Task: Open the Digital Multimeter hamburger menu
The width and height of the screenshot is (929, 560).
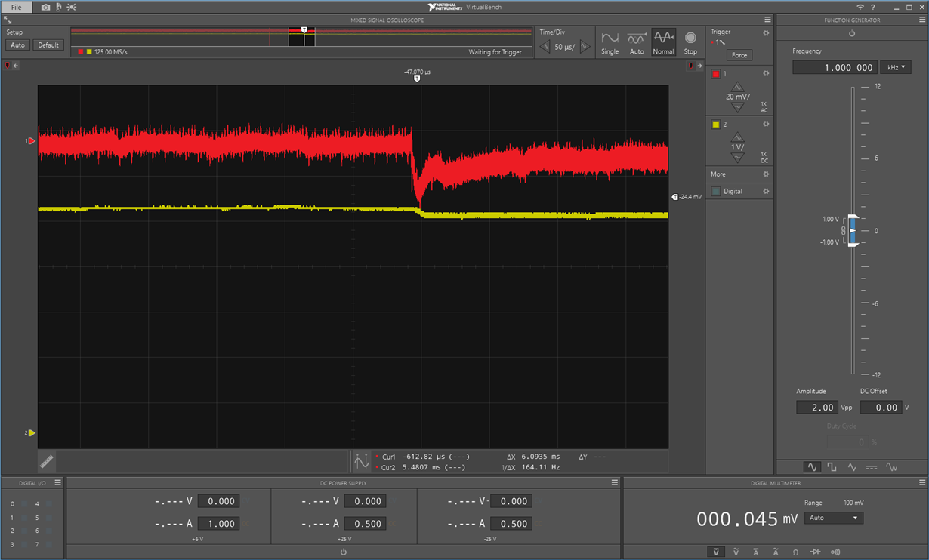Action: tap(922, 483)
